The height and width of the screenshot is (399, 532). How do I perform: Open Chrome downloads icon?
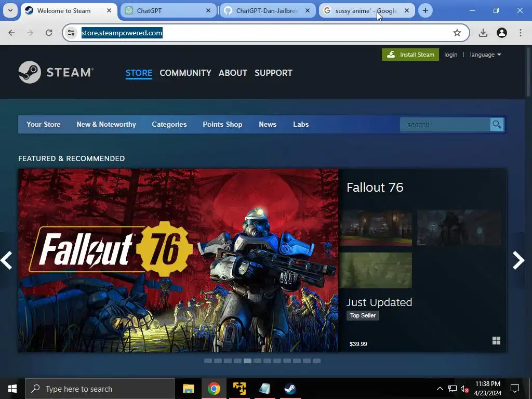click(x=483, y=33)
